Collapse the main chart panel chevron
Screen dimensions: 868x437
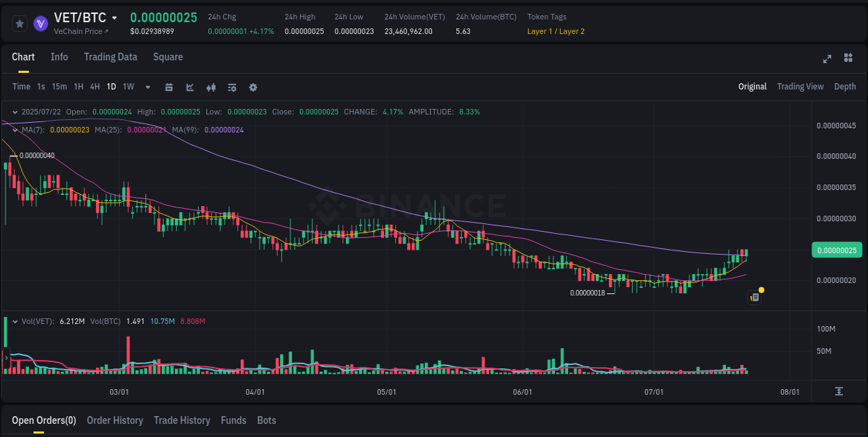15,112
